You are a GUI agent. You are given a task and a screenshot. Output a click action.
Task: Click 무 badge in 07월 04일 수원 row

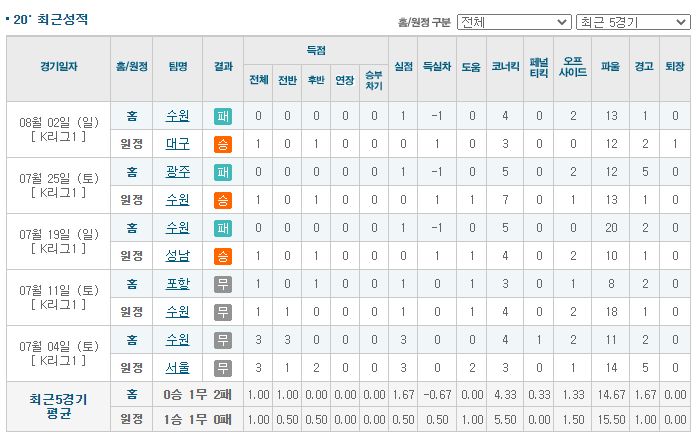tap(223, 340)
